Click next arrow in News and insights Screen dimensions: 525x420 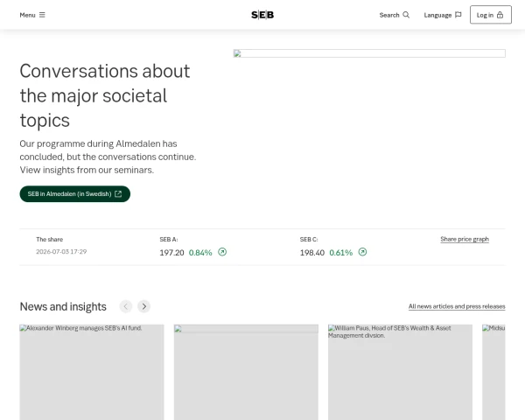click(144, 306)
